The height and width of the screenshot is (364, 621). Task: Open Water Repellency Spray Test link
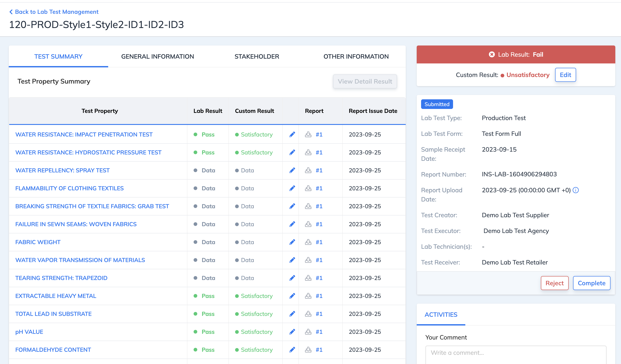62,170
